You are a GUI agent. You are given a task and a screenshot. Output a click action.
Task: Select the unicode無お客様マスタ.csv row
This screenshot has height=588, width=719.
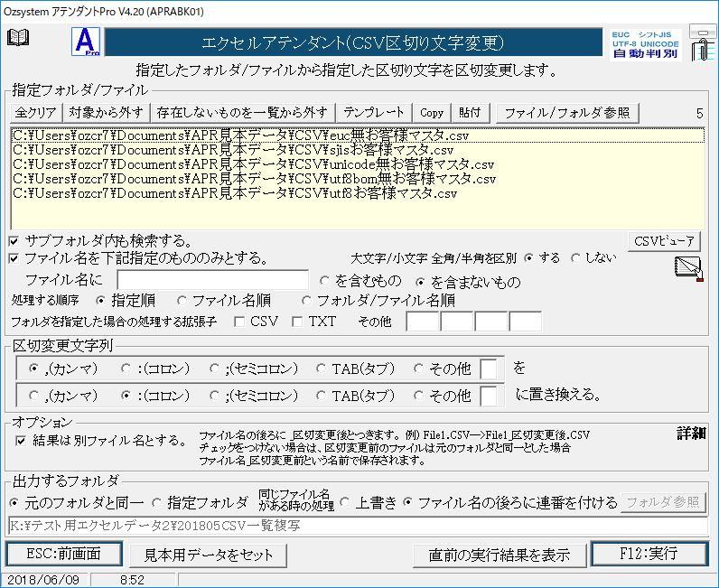[x=357, y=164]
